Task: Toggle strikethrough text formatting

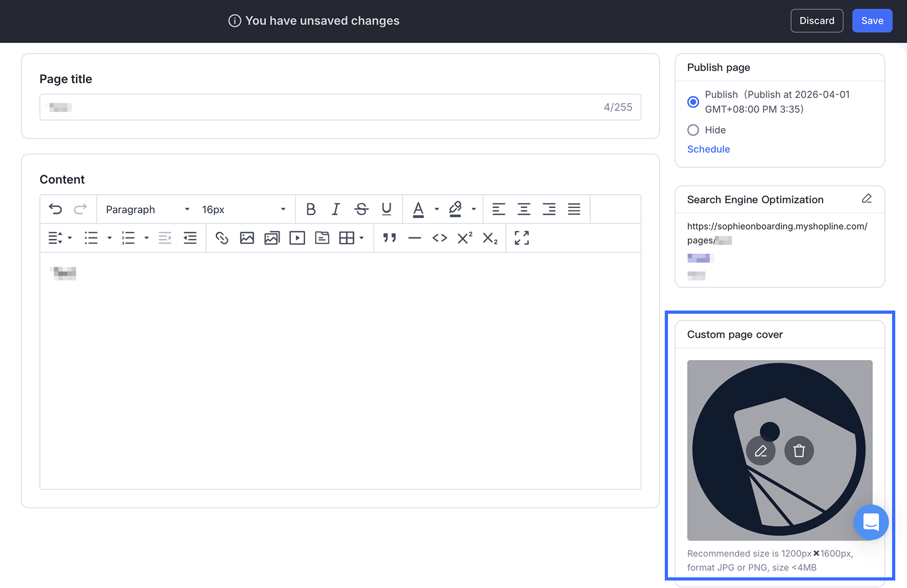Action: tap(361, 209)
